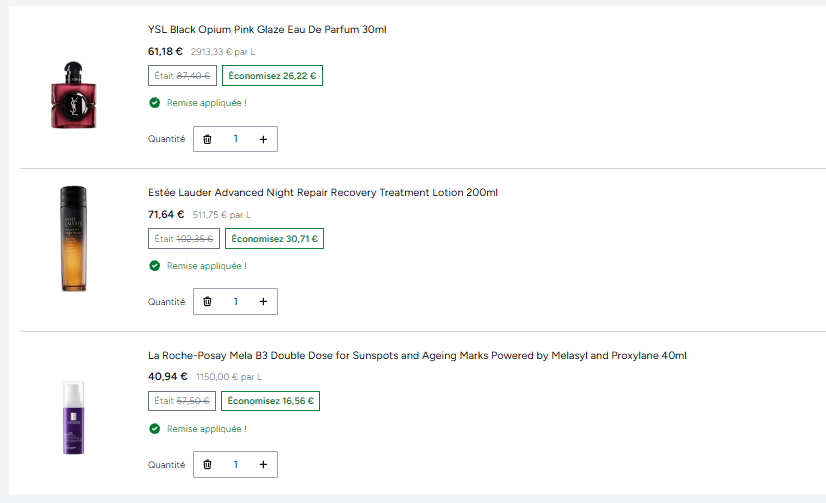Image resolution: width=826 pixels, height=503 pixels.
Task: Remove YSL Black Opium perfume via trash icon
Action: pos(208,139)
